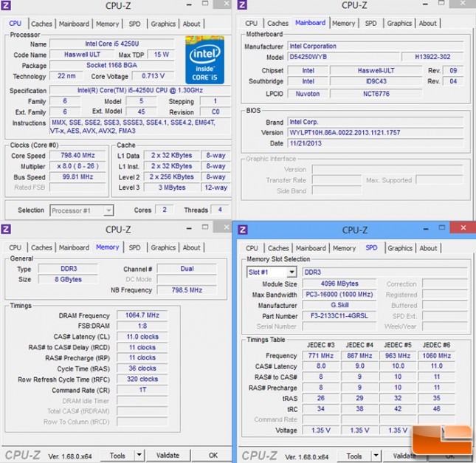This screenshot has height=463, width=476.
Task: Open the Memory tab in the Mainboard window
Action: (x=343, y=23)
